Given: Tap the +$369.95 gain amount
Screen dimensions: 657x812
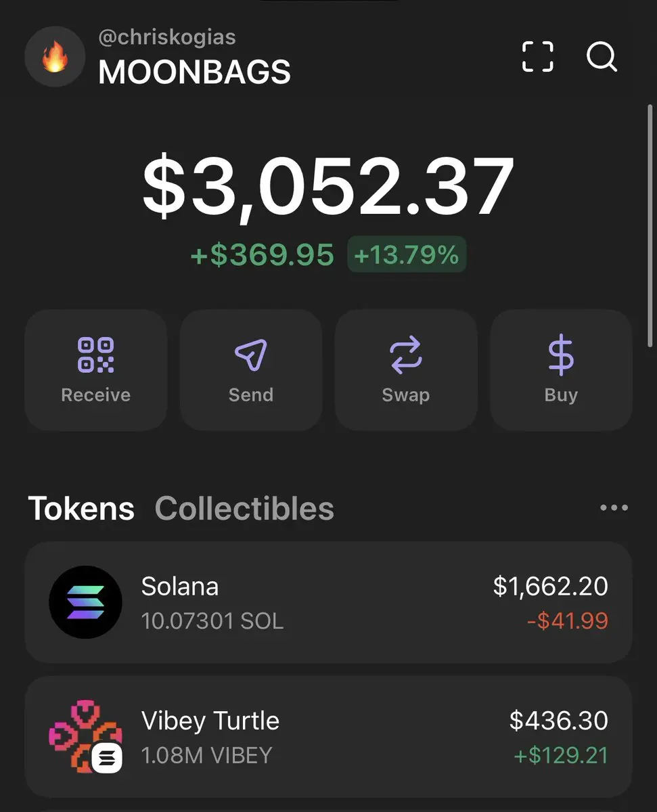Looking at the screenshot, I should click(x=263, y=256).
